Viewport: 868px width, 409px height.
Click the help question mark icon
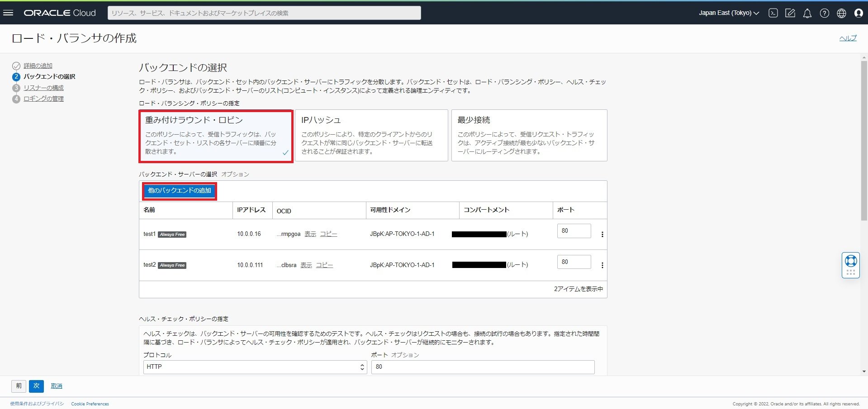pyautogui.click(x=824, y=13)
